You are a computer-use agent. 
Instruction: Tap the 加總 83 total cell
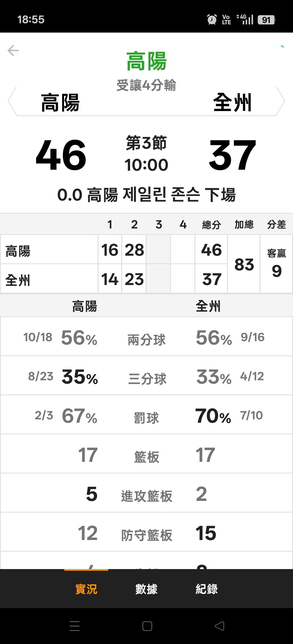click(x=244, y=264)
